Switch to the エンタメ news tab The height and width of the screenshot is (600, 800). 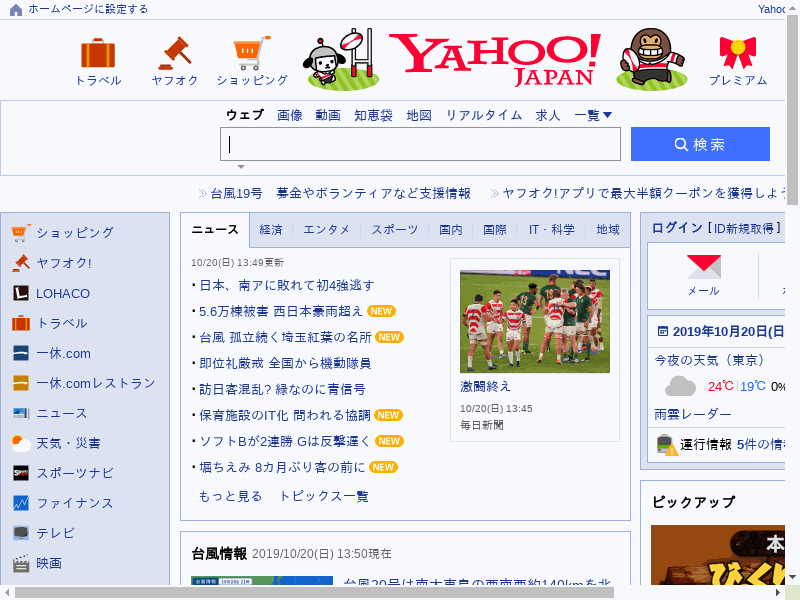pos(326,230)
